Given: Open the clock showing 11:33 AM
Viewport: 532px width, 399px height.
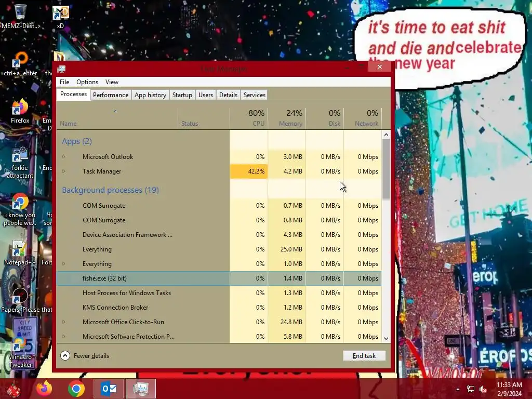Looking at the screenshot, I should click(x=509, y=389).
